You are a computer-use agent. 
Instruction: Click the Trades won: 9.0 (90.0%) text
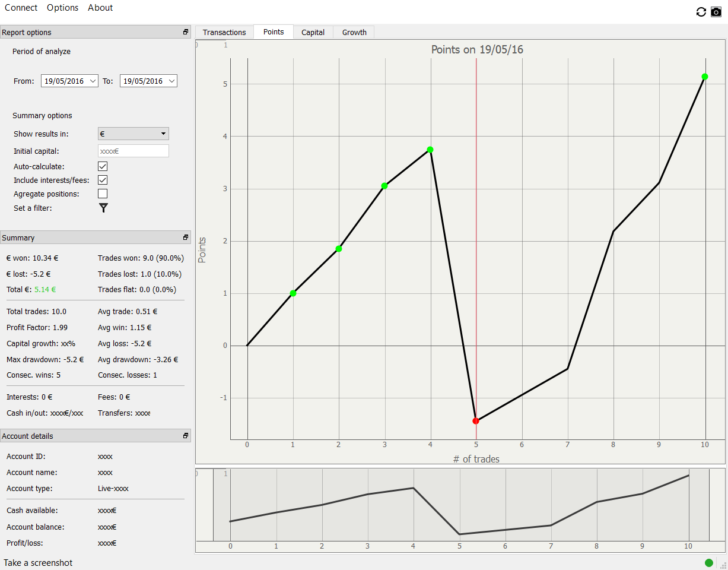tap(141, 258)
